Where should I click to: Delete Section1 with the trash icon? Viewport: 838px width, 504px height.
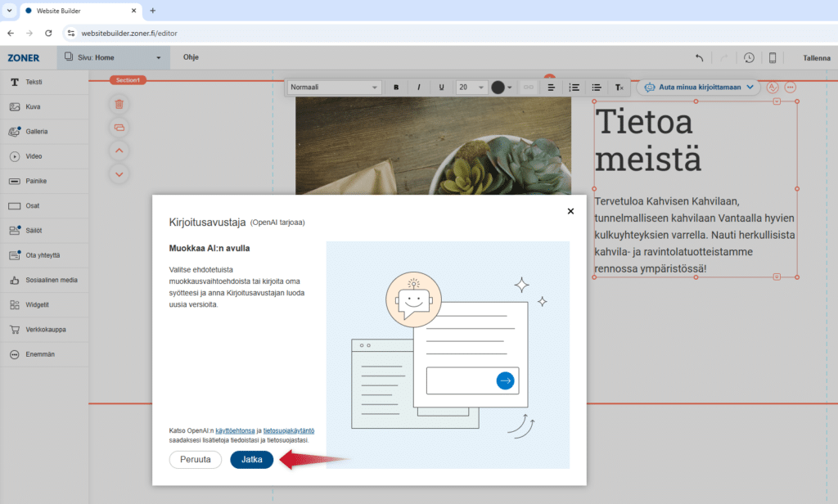coord(119,104)
